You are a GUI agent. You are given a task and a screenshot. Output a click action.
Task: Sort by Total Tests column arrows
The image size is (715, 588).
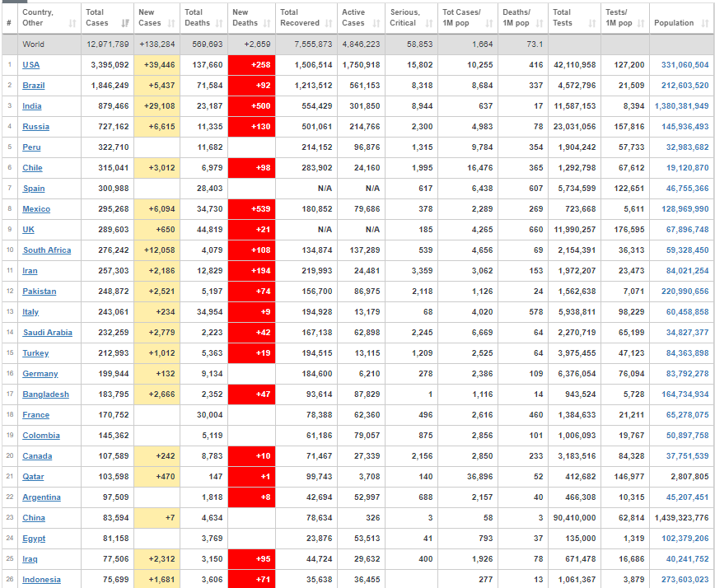pyautogui.click(x=593, y=23)
